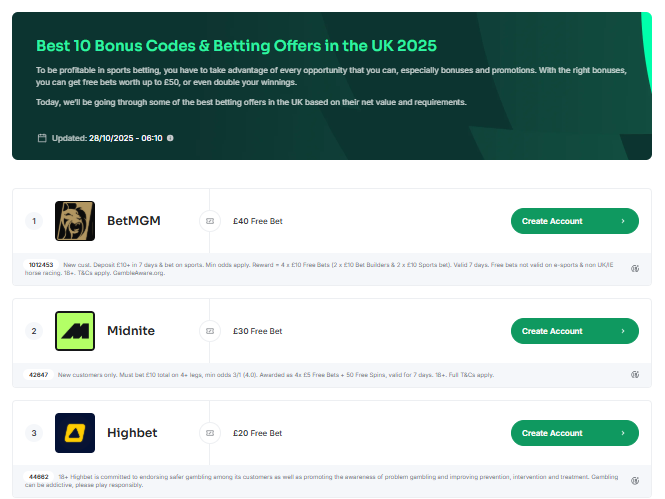Click the info icon beside the updated date
The width and height of the screenshot is (665, 499).
tap(170, 138)
